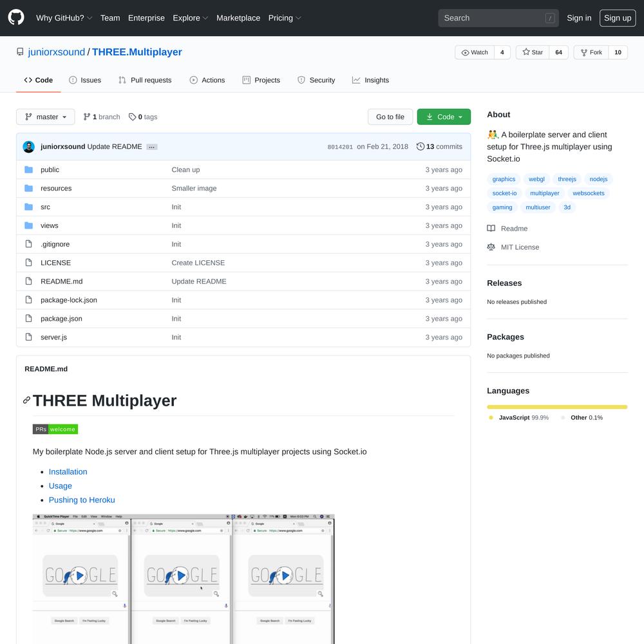Expand the Explore menu
This screenshot has height=644, width=644.
[x=191, y=18]
